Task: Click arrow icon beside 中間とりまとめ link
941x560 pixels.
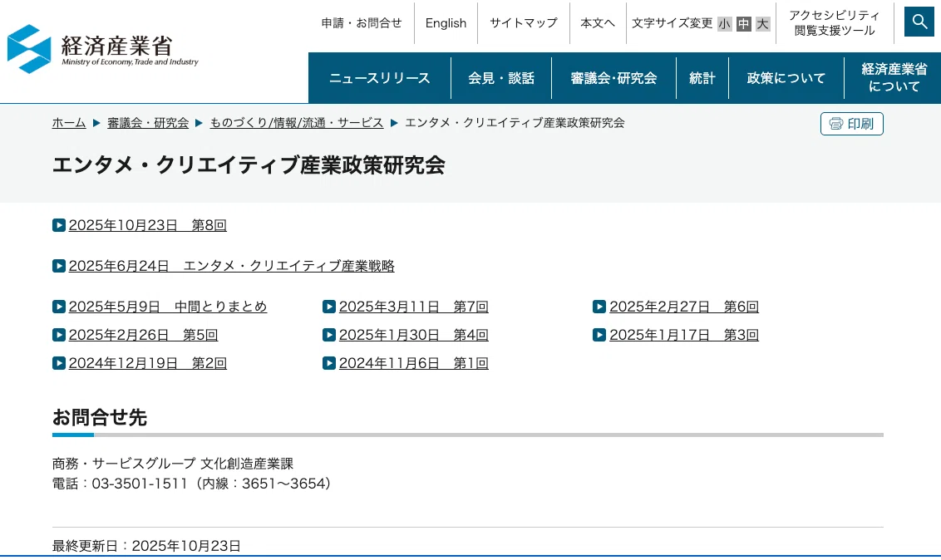Action: tap(59, 307)
